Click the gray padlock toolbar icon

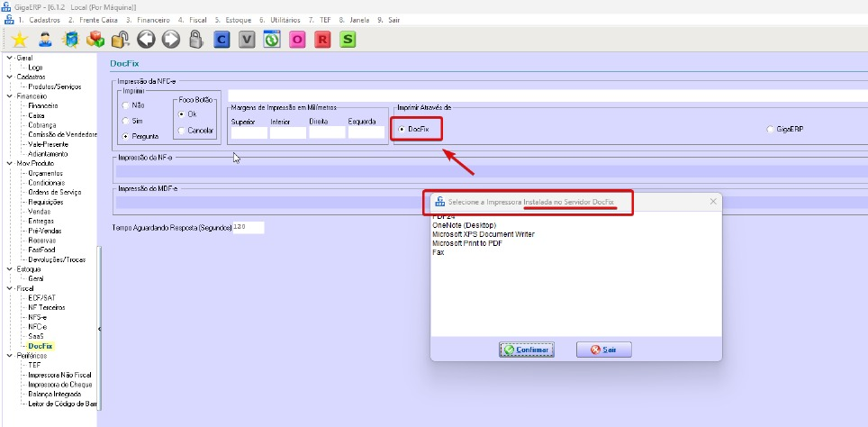click(196, 40)
